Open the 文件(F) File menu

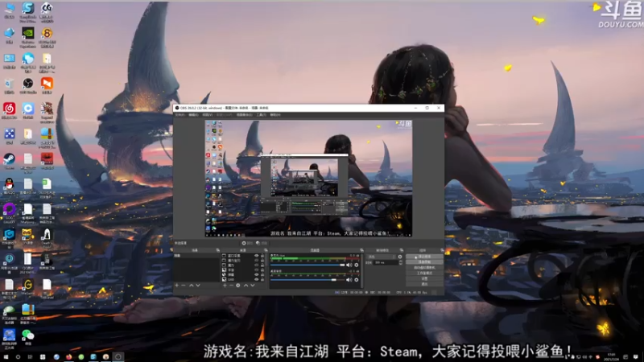(180, 115)
